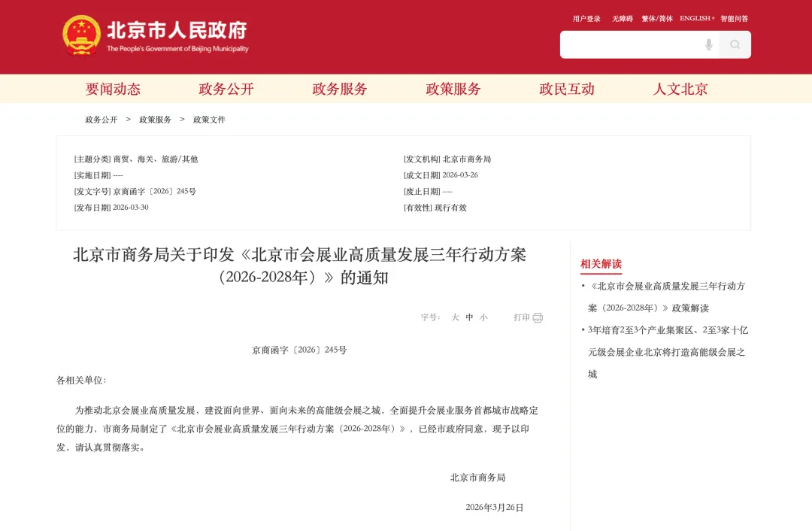Set font size to 大
The width and height of the screenshot is (812, 531).
(455, 317)
